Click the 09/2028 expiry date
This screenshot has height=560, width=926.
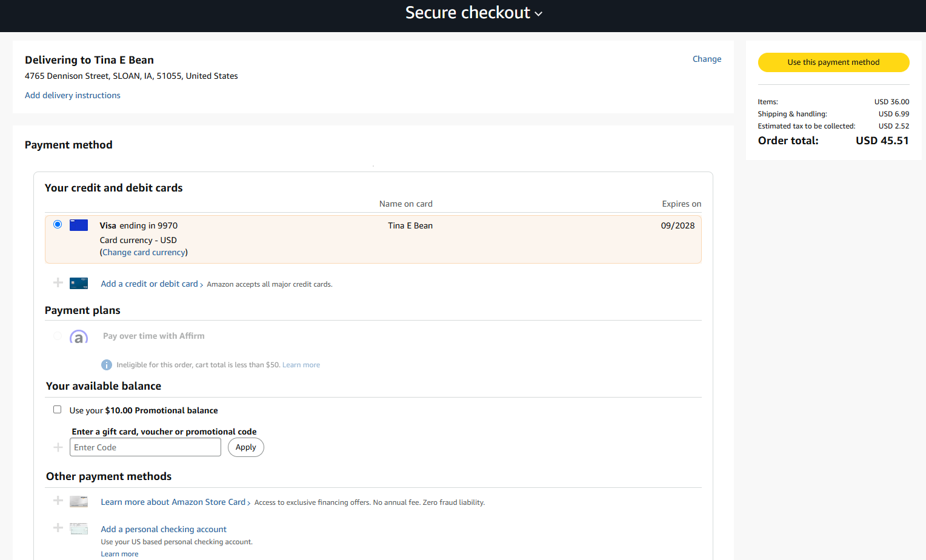tap(678, 225)
